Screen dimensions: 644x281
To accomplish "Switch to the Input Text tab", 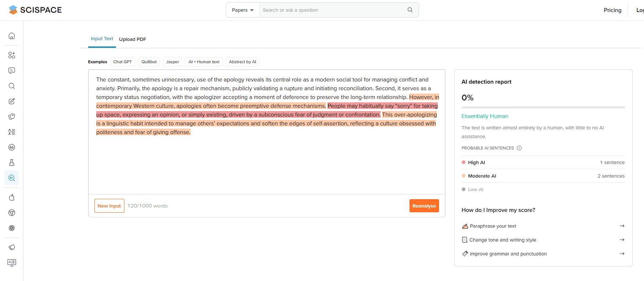I will point(102,39).
